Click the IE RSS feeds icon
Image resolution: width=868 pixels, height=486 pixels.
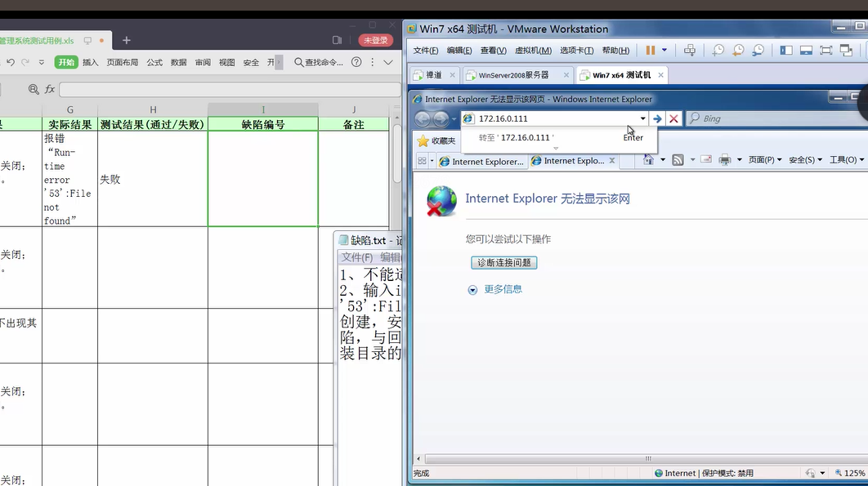point(678,160)
